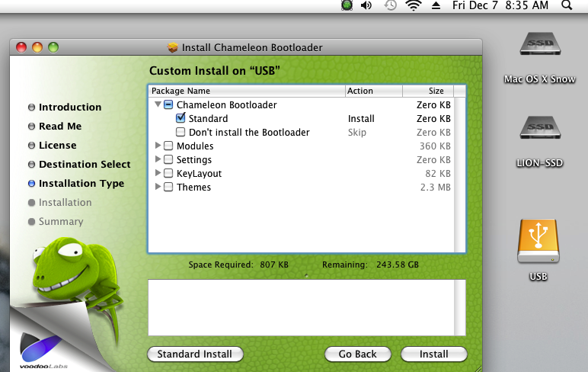588x372 pixels.
Task: Click the Action column header
Action: [x=373, y=91]
